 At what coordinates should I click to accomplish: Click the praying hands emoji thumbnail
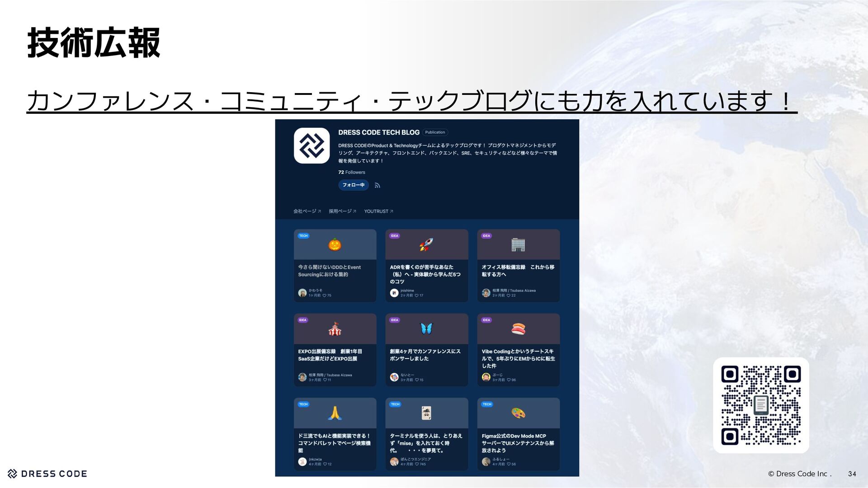coord(335,413)
